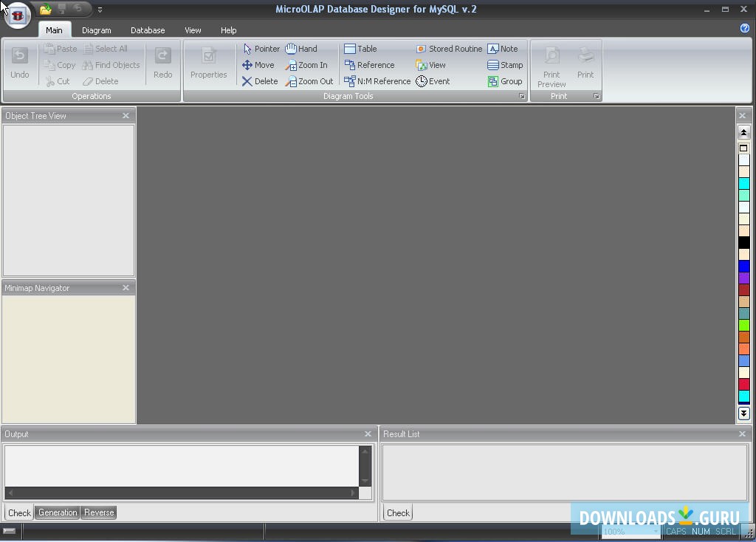The width and height of the screenshot is (756, 542).
Task: Select the Table diagram tool
Action: 360,49
